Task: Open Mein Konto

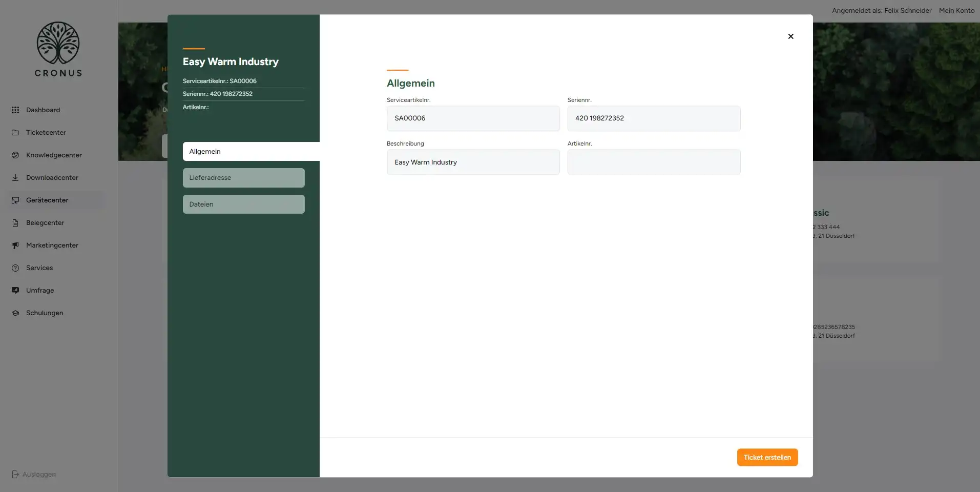Action: (956, 10)
